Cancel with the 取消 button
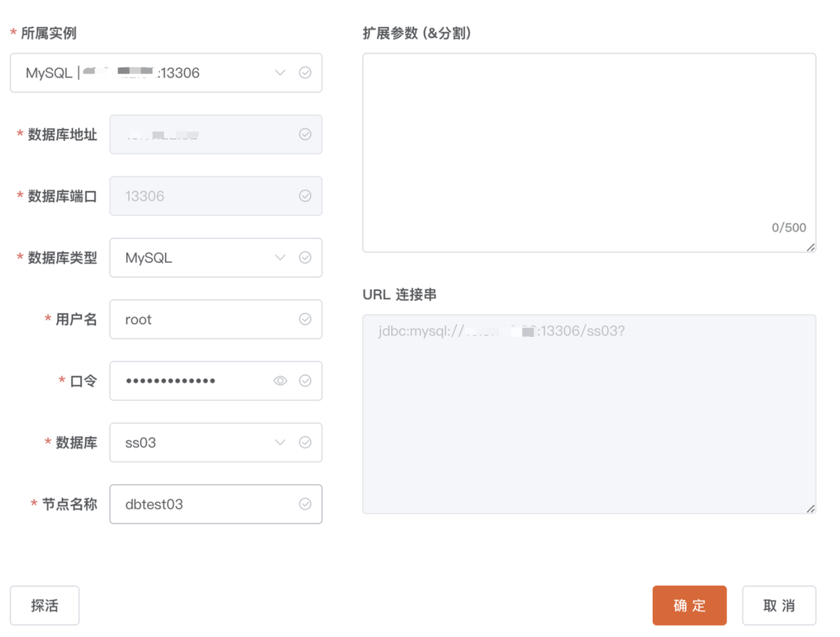840x637 pixels. coord(779,606)
